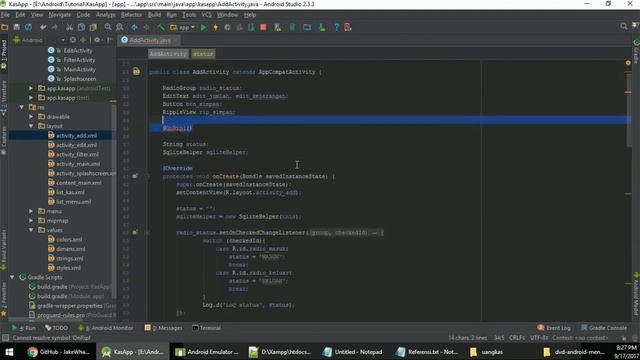Viewport: 640px width, 360px height.
Task: Click the navigate Back arrow icon
Action: [x=134, y=27]
